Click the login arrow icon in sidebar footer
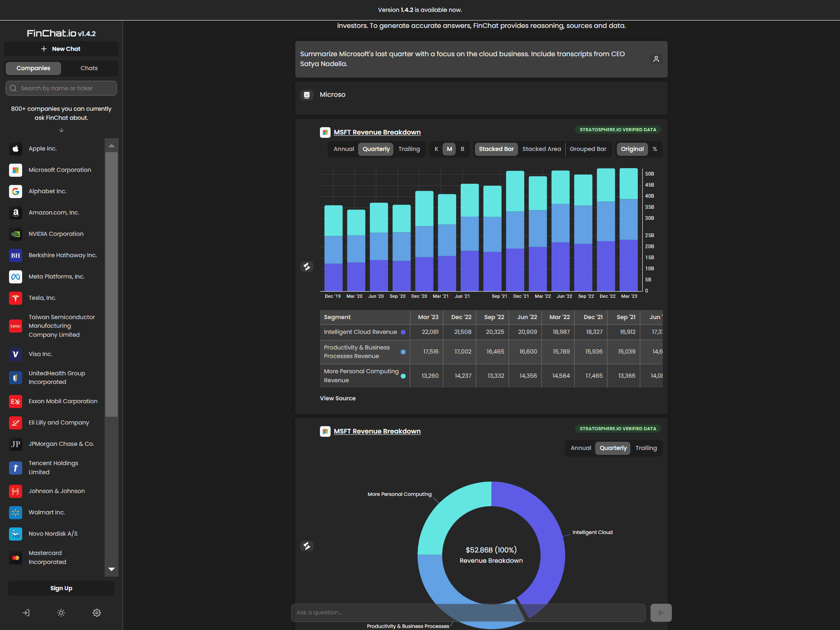This screenshot has width=840, height=630. tap(26, 613)
